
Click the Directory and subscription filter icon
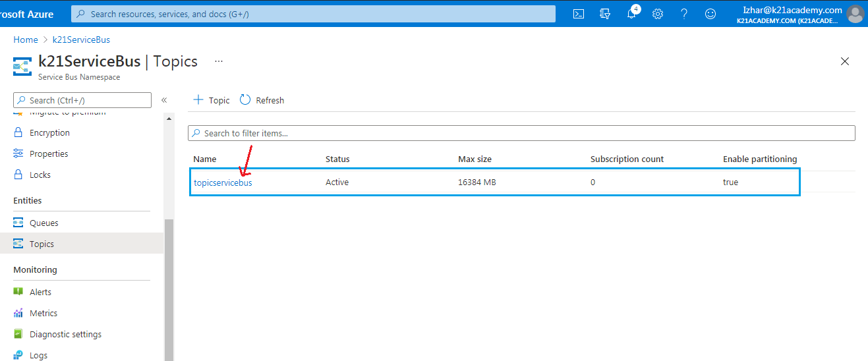(x=605, y=14)
